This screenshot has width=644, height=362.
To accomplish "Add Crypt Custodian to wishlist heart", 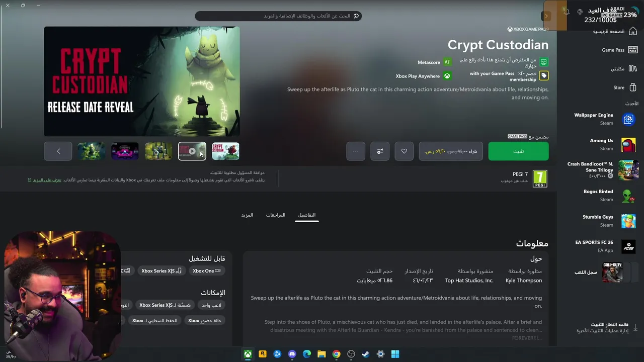I will click(x=404, y=151).
